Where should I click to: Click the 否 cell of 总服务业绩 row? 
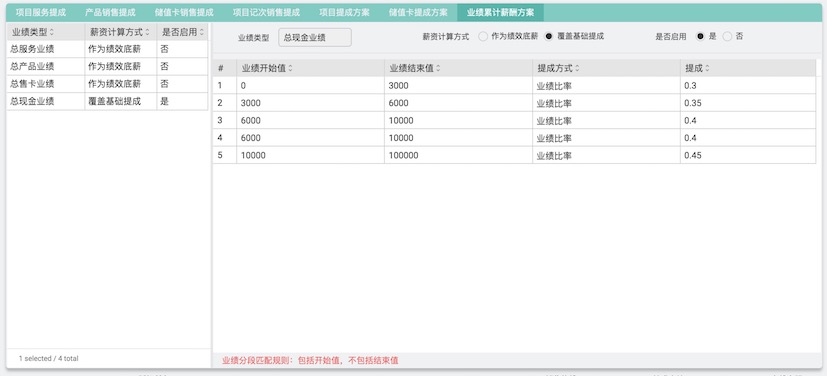click(x=182, y=50)
